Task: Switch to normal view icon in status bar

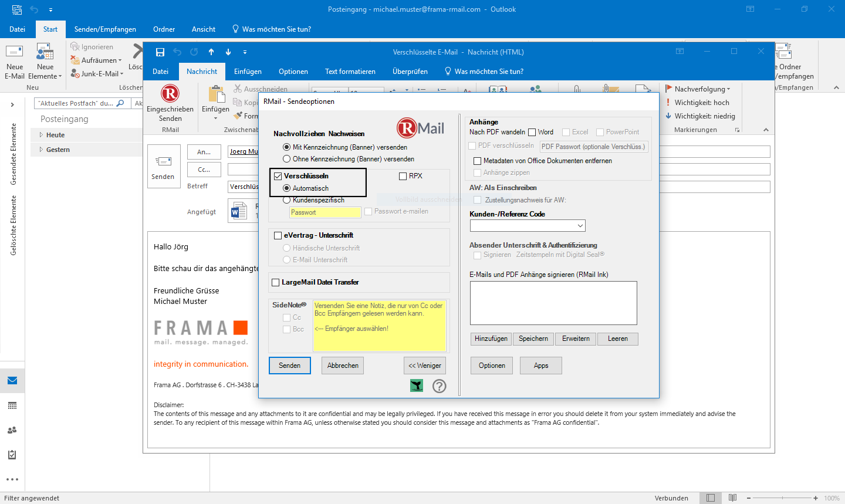Action: (711, 498)
